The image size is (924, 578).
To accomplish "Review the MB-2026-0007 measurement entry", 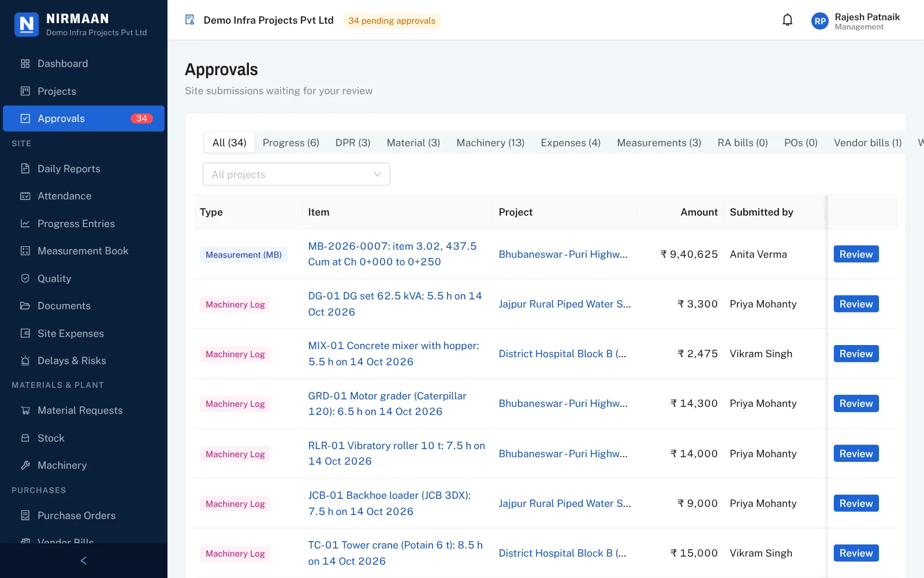I will tap(856, 254).
